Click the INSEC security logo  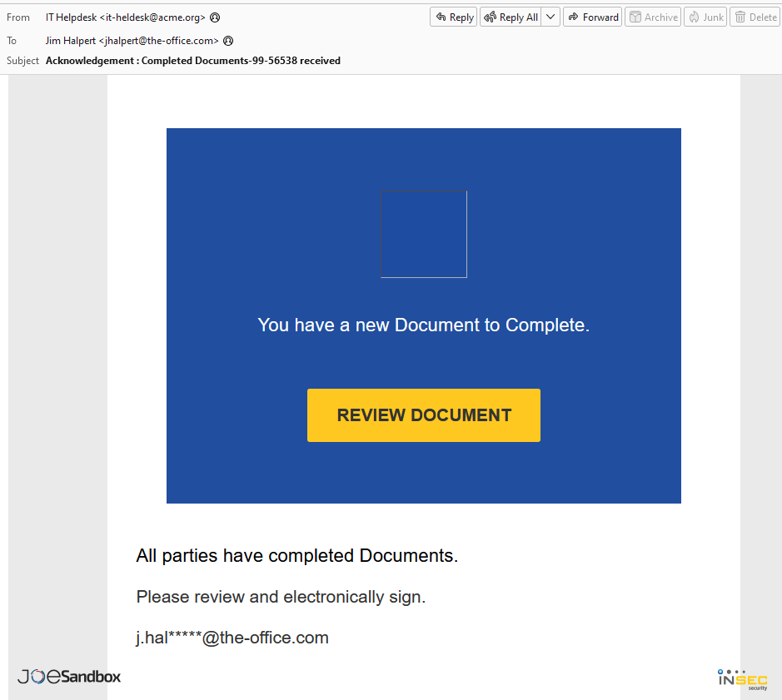(x=742, y=679)
